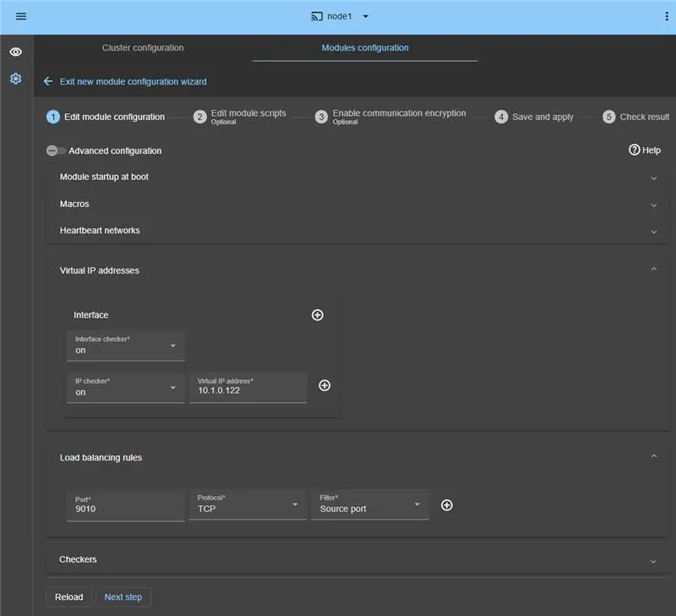Click the Port input field showing 9010

pyautogui.click(x=125, y=509)
